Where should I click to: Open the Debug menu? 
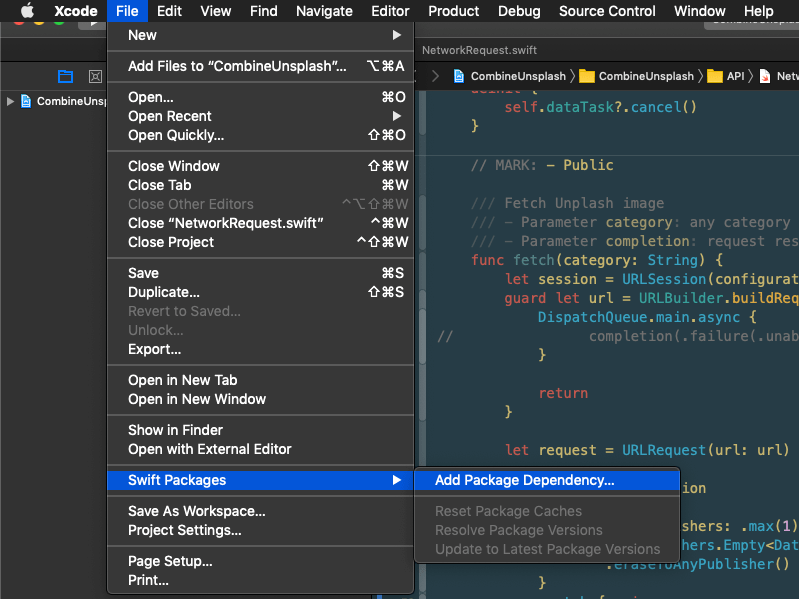519,11
